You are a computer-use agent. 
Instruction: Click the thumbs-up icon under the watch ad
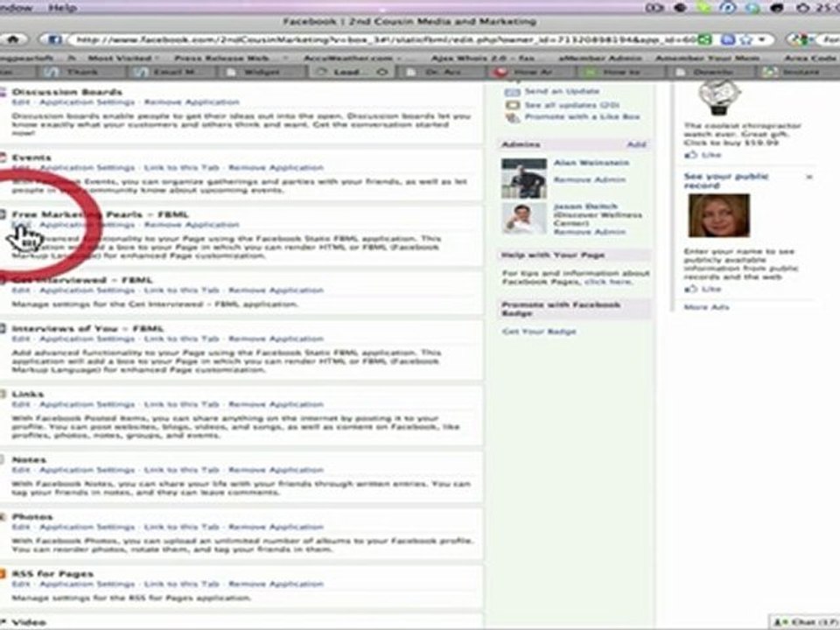[x=690, y=155]
